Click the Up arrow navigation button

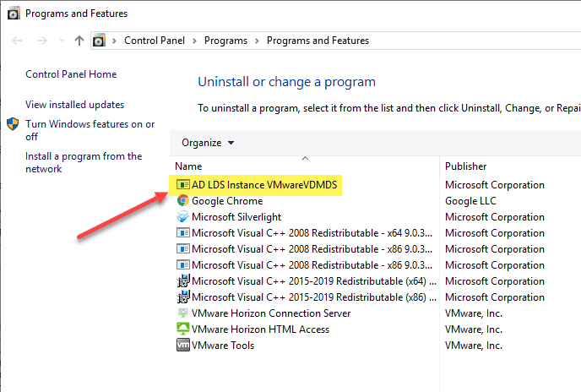pyautogui.click(x=79, y=41)
